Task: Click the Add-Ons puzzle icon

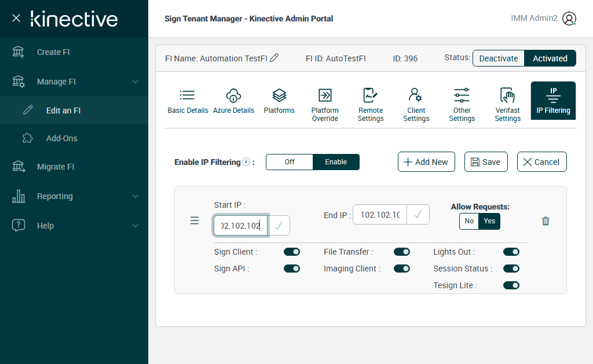Action: point(28,138)
